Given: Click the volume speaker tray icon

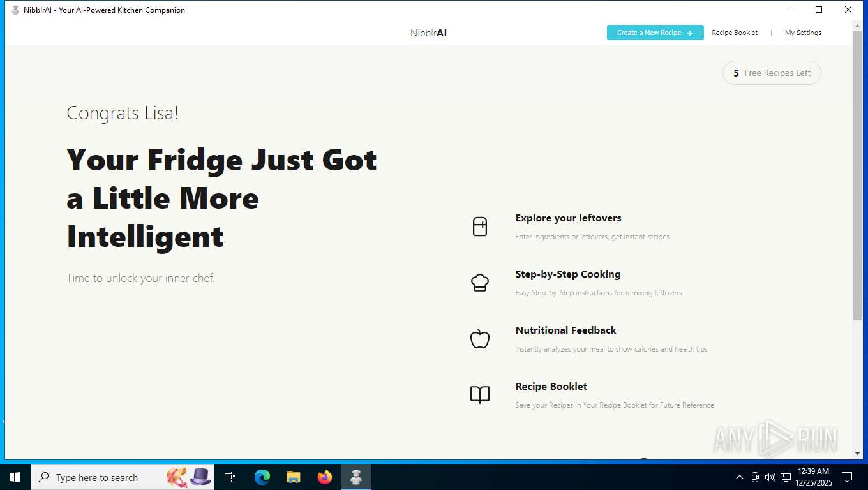Looking at the screenshot, I should [770, 477].
